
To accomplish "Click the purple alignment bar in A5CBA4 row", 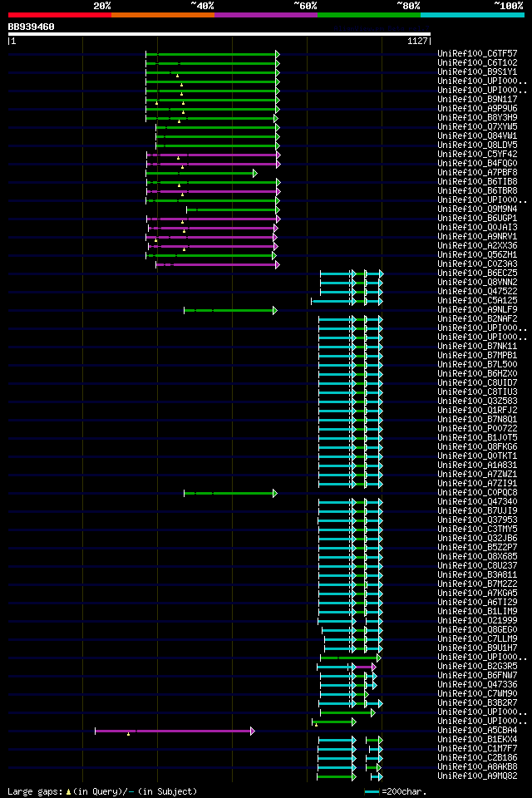I will click(x=175, y=731).
